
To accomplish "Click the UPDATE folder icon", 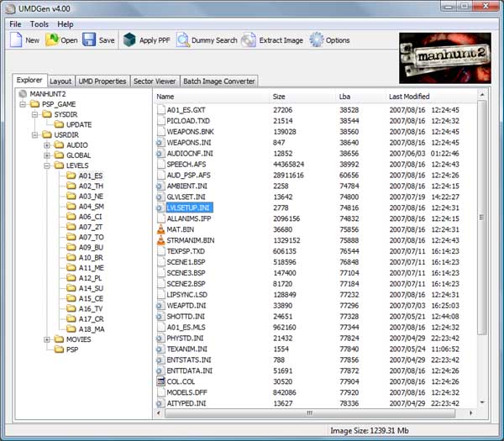I will pos(59,124).
